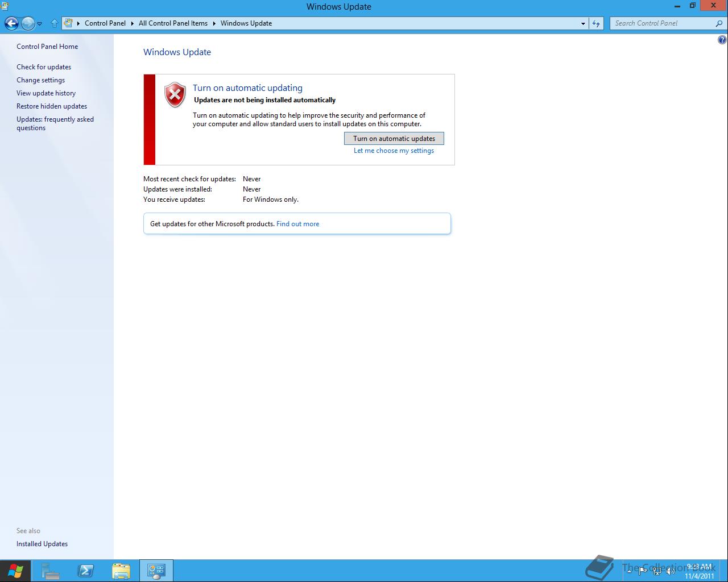
Task: Select the Windows Update breadcrumb
Action: tap(246, 23)
